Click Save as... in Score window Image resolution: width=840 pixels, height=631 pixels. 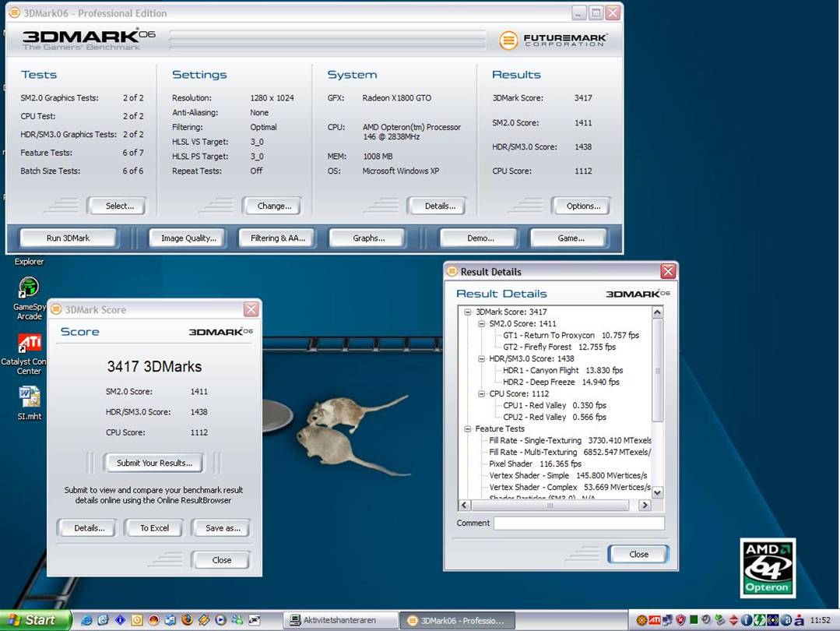pos(223,528)
